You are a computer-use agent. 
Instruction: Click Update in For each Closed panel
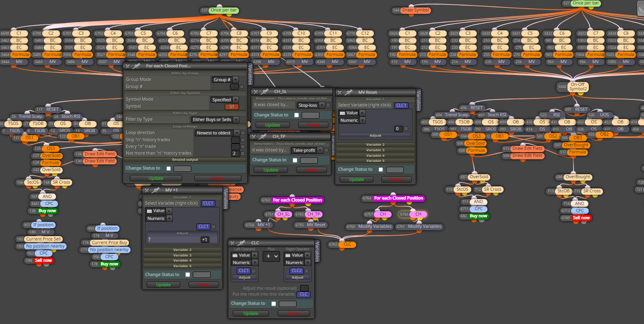point(156,178)
